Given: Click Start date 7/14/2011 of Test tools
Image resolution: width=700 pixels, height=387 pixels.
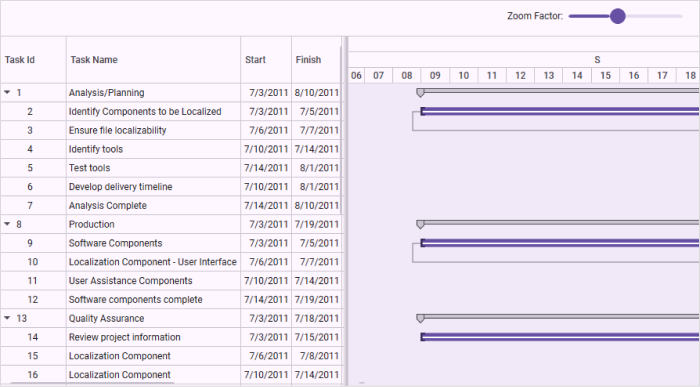Looking at the screenshot, I should point(266,168).
